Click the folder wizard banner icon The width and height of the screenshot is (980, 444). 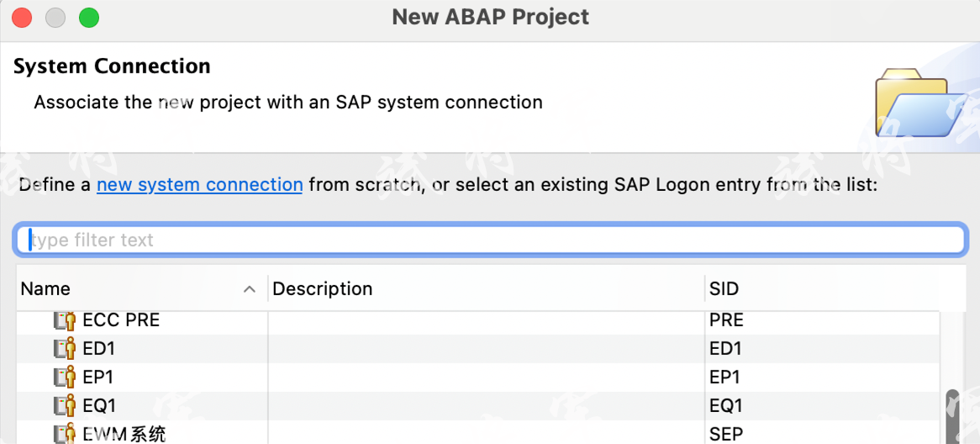[920, 105]
